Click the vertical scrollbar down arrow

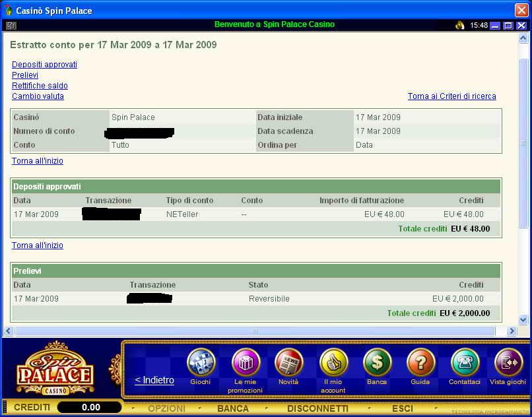[523, 319]
